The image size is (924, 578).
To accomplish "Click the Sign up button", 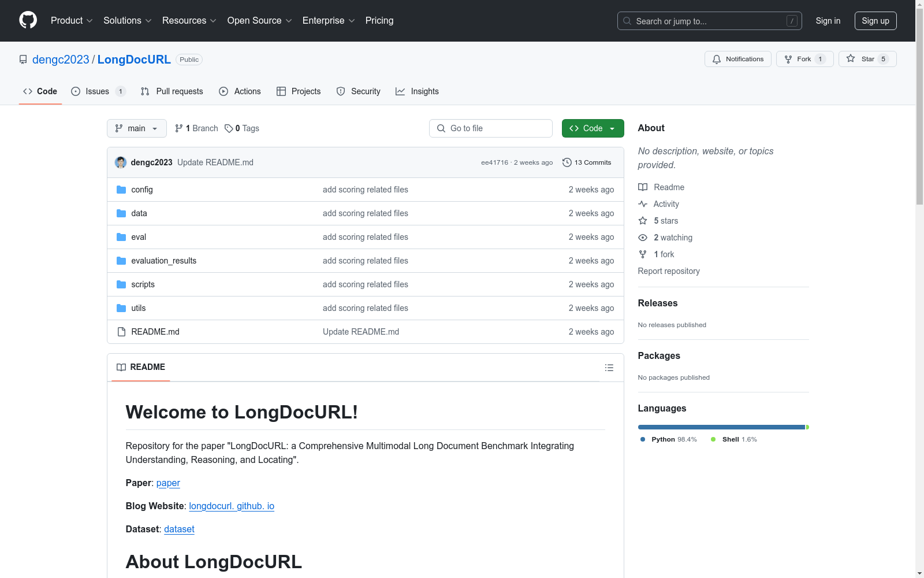I will [875, 21].
